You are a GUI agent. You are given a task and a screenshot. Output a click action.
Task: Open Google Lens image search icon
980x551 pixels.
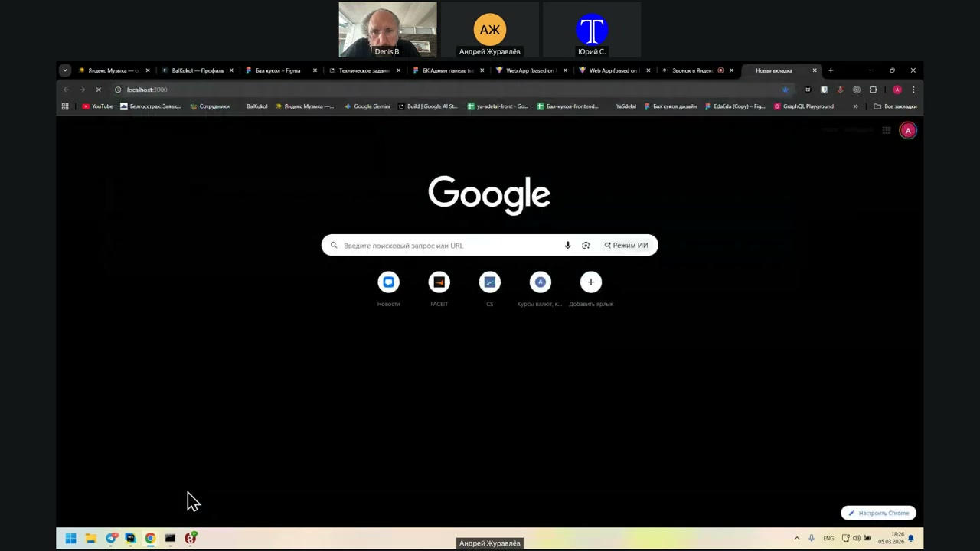586,246
